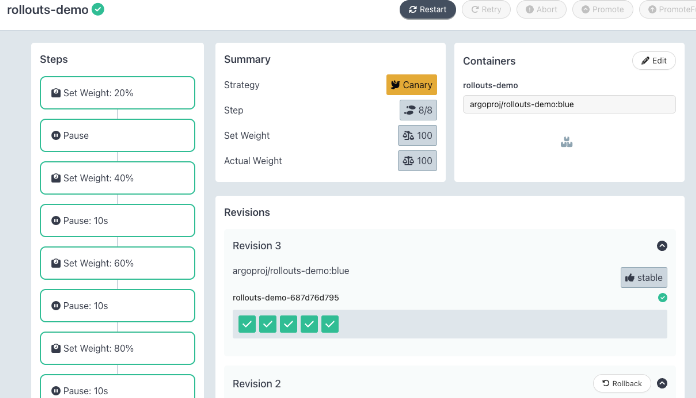The height and width of the screenshot is (398, 696).
Task: Click the second pod checkmark in Revision 3
Action: (268, 324)
